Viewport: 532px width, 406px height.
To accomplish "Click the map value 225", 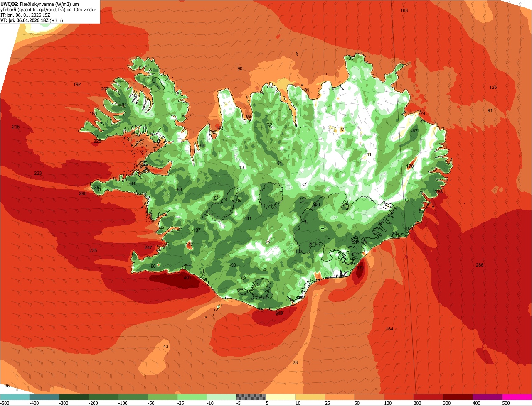I will pos(97,141).
